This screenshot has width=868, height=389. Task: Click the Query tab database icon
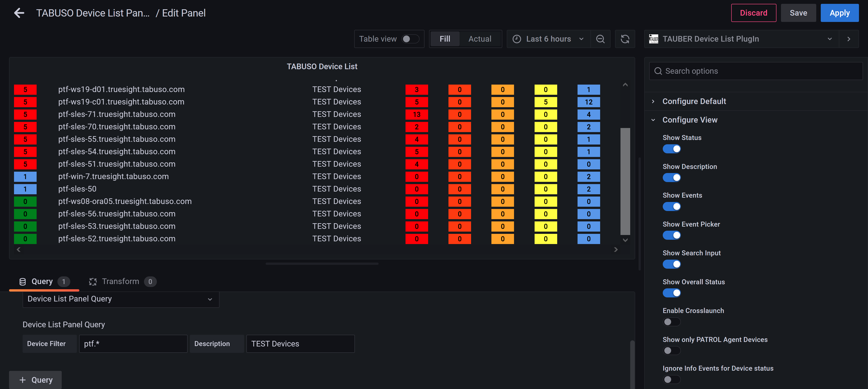(x=23, y=282)
